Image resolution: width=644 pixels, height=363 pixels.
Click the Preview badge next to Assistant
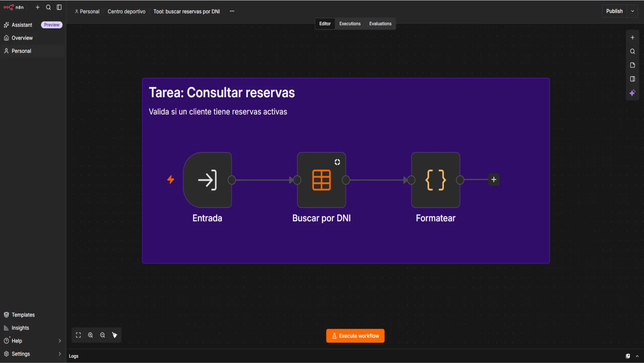coord(52,25)
